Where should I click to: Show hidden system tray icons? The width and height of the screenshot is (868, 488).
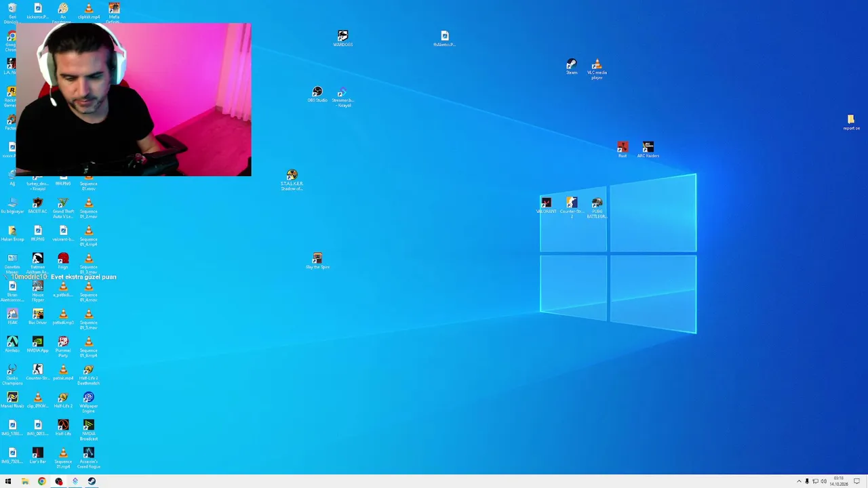(798, 481)
